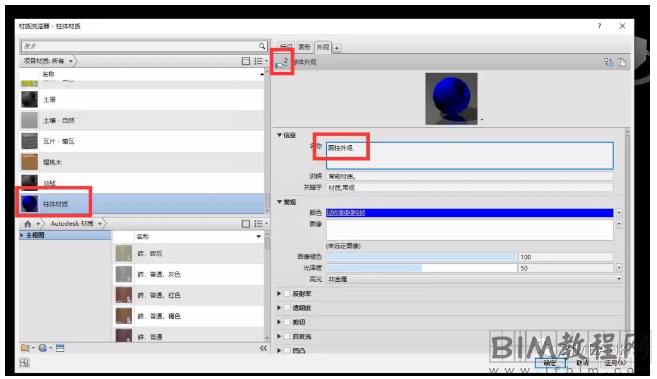657x379 pixels.
Task: Select the 樱桃木 material in the list
Action: point(142,162)
